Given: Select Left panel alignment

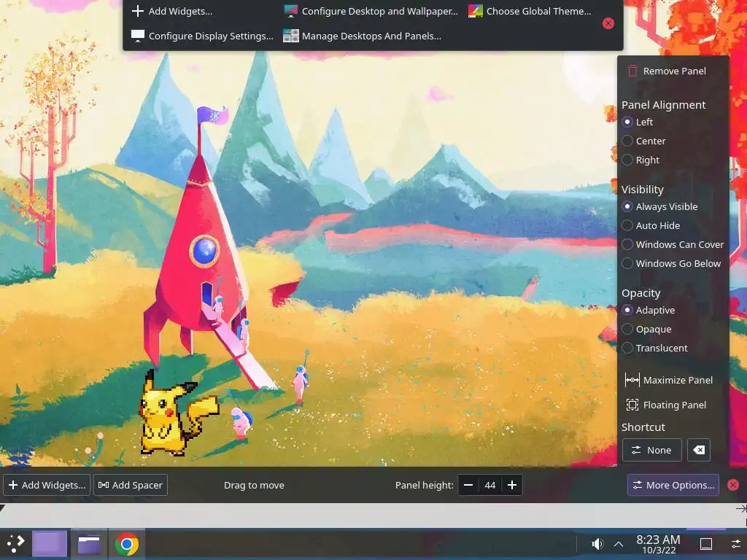Looking at the screenshot, I should (x=638, y=122).
